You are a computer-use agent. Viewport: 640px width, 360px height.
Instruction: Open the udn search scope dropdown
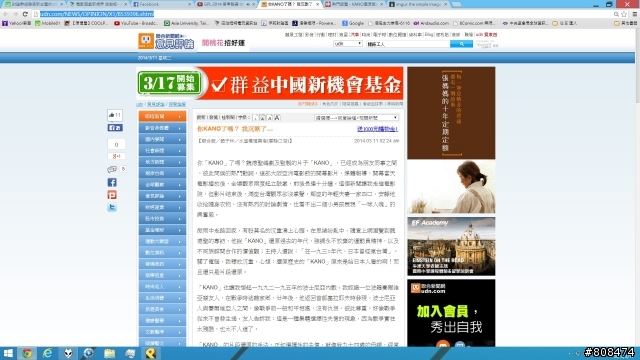click(348, 44)
